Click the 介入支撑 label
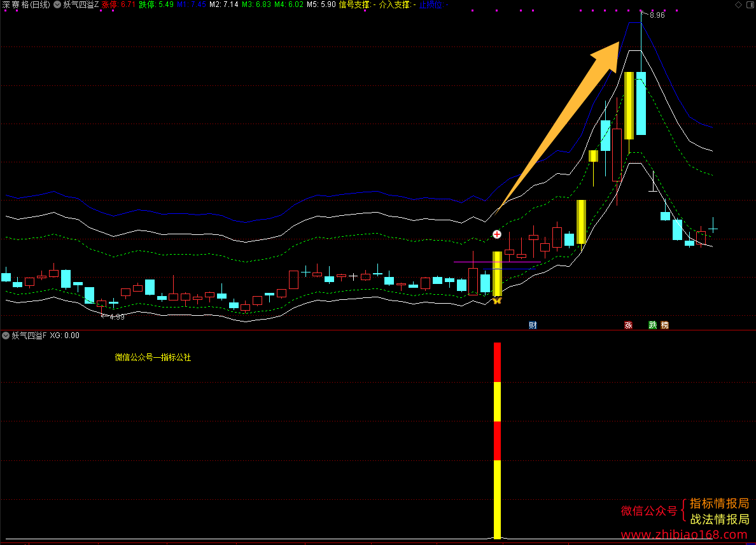 [395, 5]
